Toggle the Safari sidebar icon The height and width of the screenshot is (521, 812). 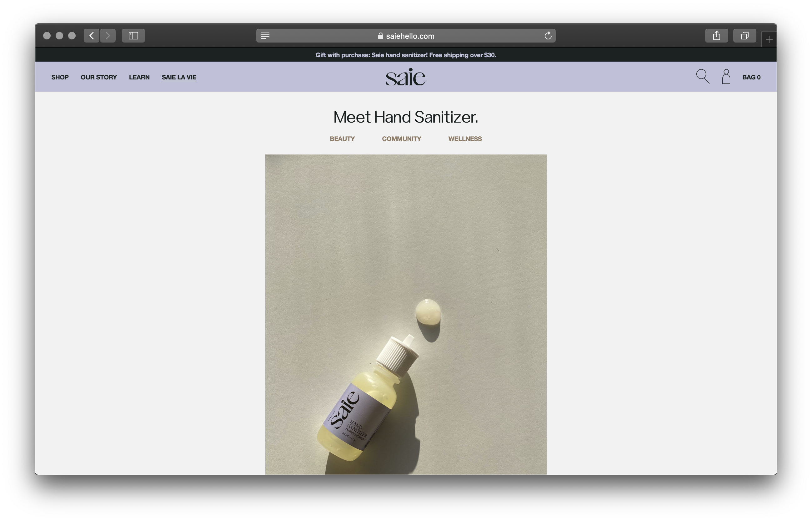[x=133, y=36]
